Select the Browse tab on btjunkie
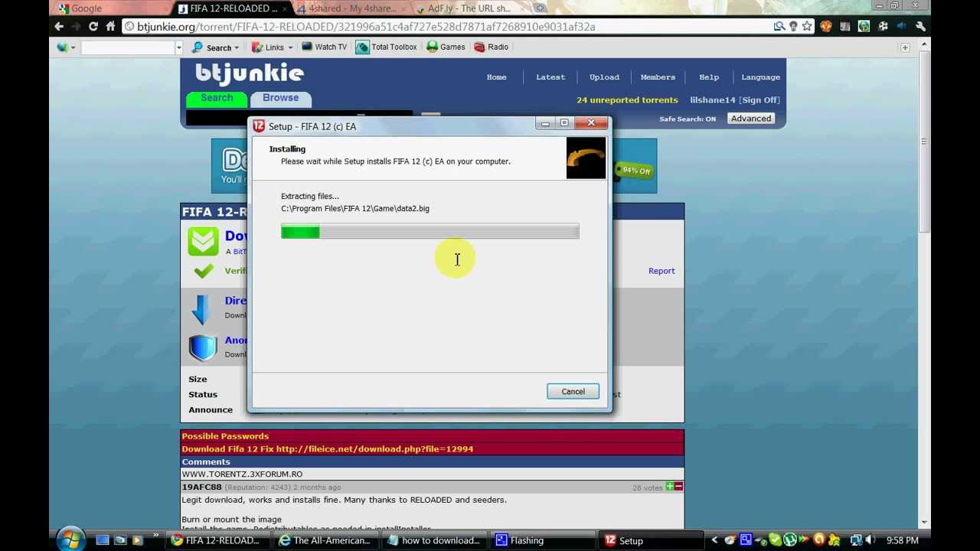Image resolution: width=980 pixels, height=551 pixels. (x=280, y=98)
